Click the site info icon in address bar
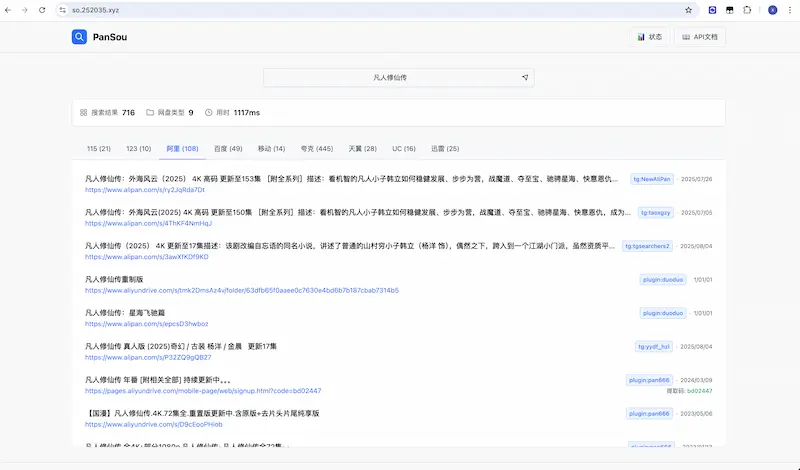The height and width of the screenshot is (470, 800). coord(63,10)
